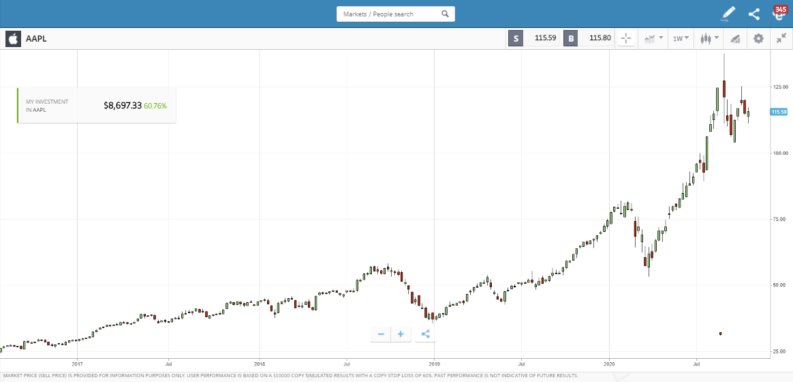Click the 2020 time axis label
This screenshot has width=793, height=382.
[609, 363]
